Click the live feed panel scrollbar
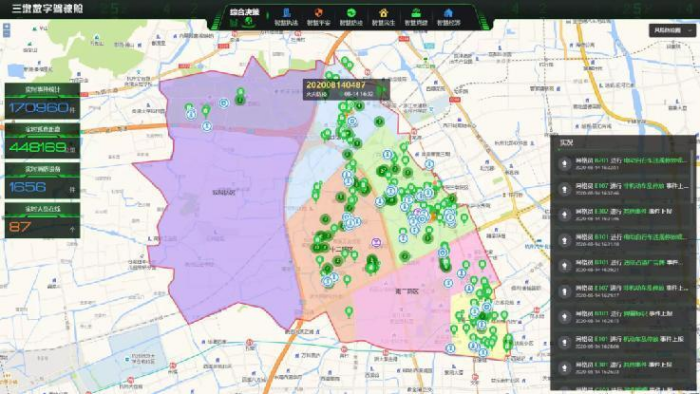Viewport: 700px width, 394px height. coord(693,176)
